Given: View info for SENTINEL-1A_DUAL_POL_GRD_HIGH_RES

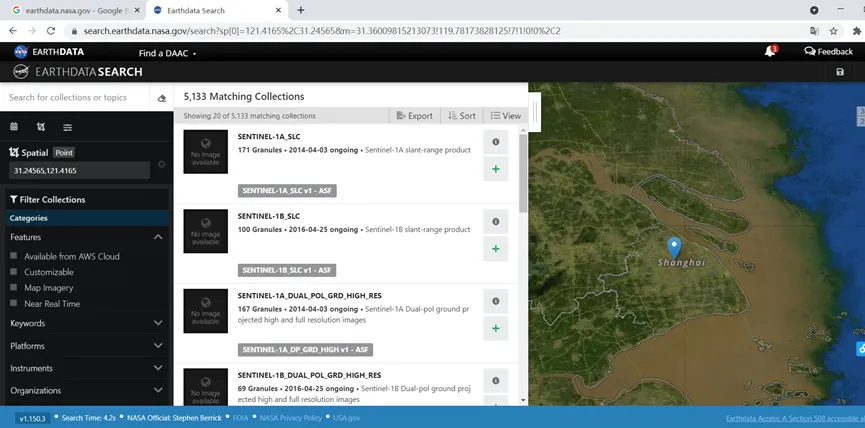Looking at the screenshot, I should (x=495, y=301).
